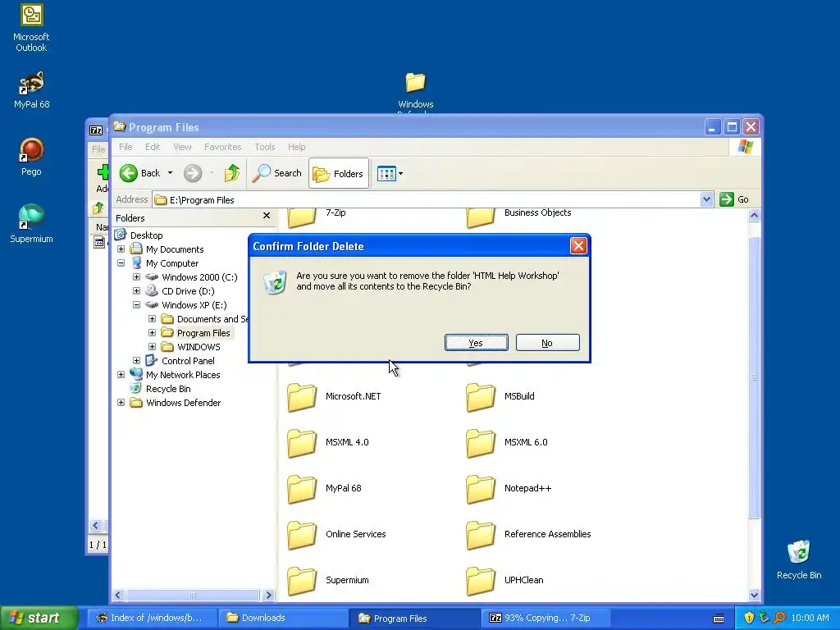The height and width of the screenshot is (630, 840).
Task: Click the Go button beside address bar
Action: point(734,199)
